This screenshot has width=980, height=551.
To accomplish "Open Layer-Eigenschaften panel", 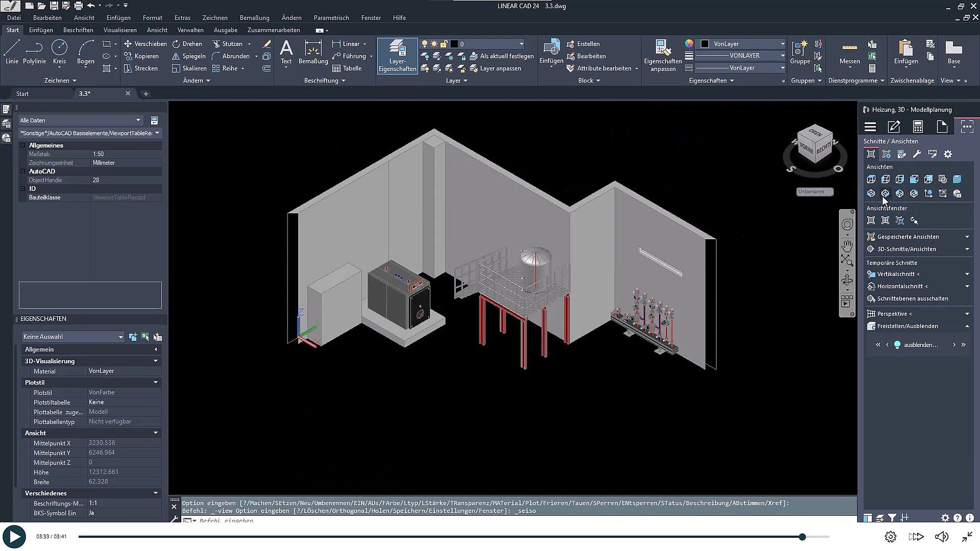I will point(397,56).
